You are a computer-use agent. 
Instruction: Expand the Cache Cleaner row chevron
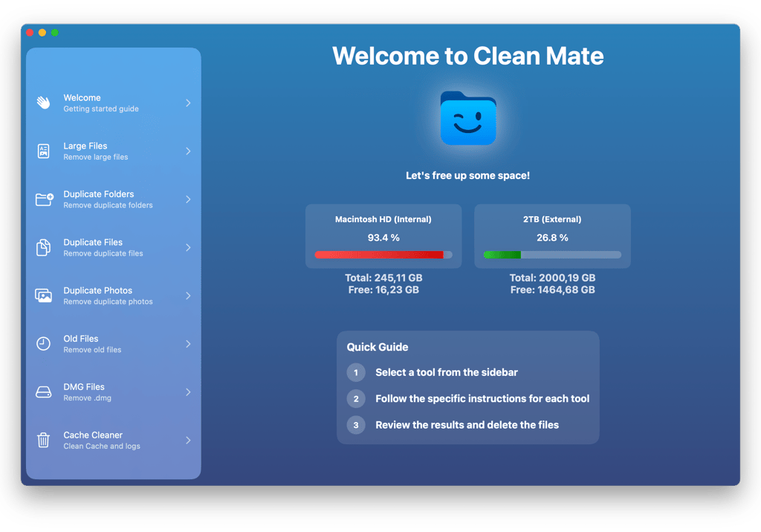[188, 440]
